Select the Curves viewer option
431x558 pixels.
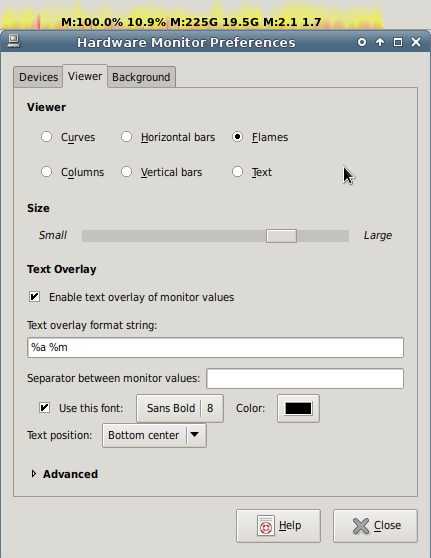coord(46,137)
